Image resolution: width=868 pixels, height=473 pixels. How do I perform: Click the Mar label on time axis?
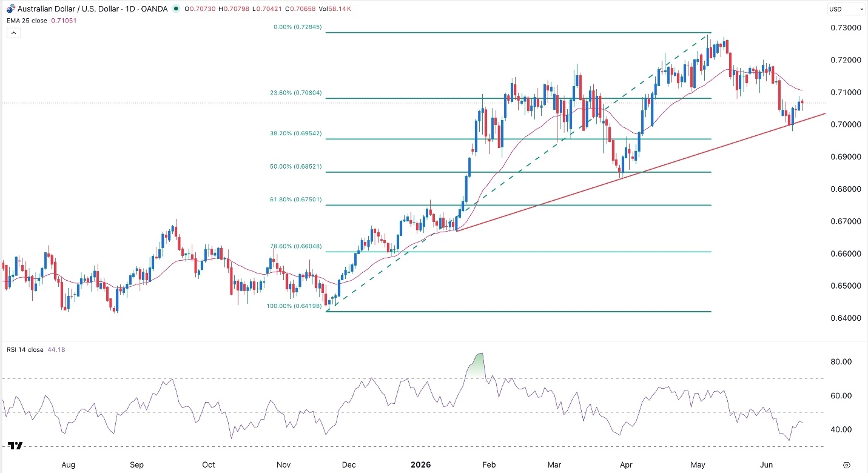[555, 465]
